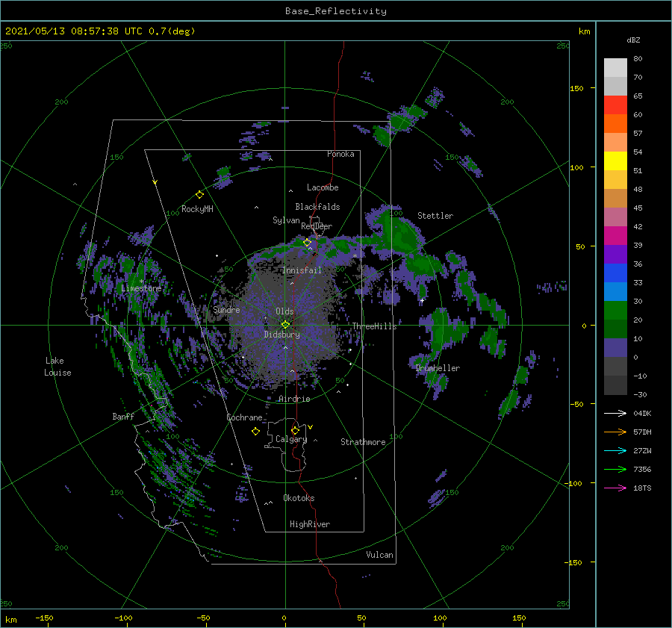Click the 04DK legend label
This screenshot has height=628, width=672.
(642, 414)
